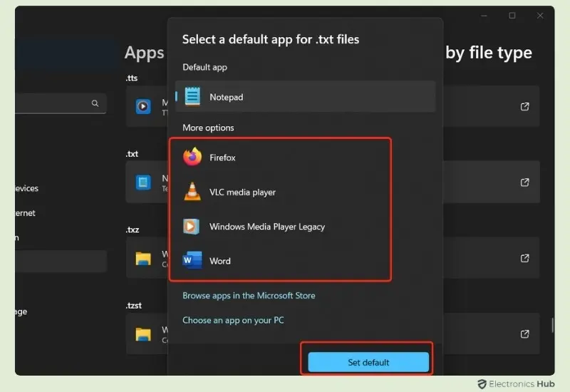Click the Notepad icon in the .txt row
Viewport: 570px width, 392px height.
[x=144, y=182]
